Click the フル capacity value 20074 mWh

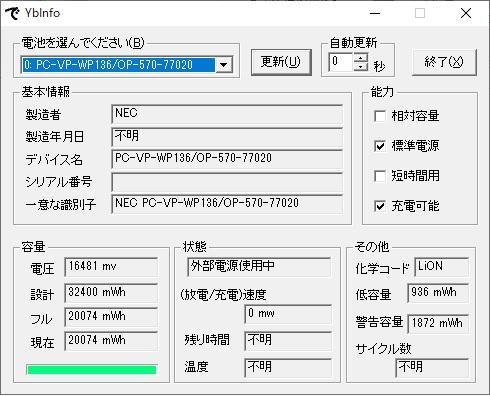[x=111, y=317]
